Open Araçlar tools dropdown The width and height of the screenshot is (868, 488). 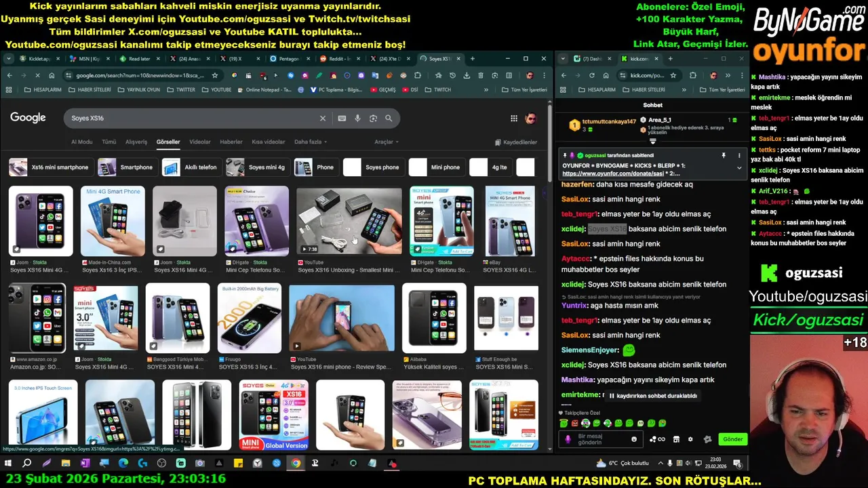[x=387, y=142]
